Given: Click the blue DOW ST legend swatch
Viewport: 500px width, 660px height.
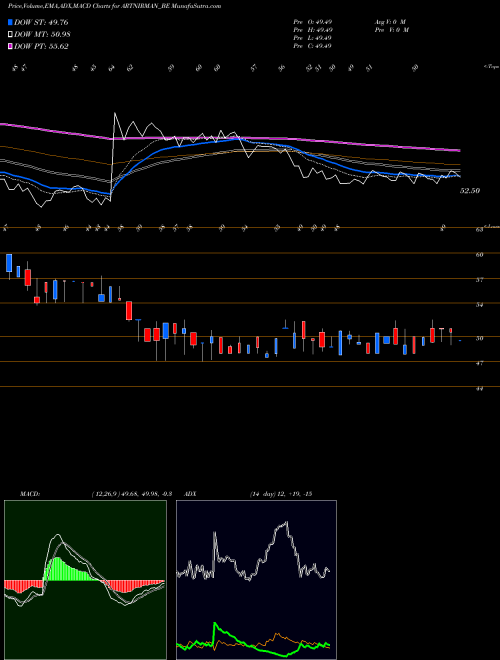Looking at the screenshot, I should pyautogui.click(x=10, y=22).
